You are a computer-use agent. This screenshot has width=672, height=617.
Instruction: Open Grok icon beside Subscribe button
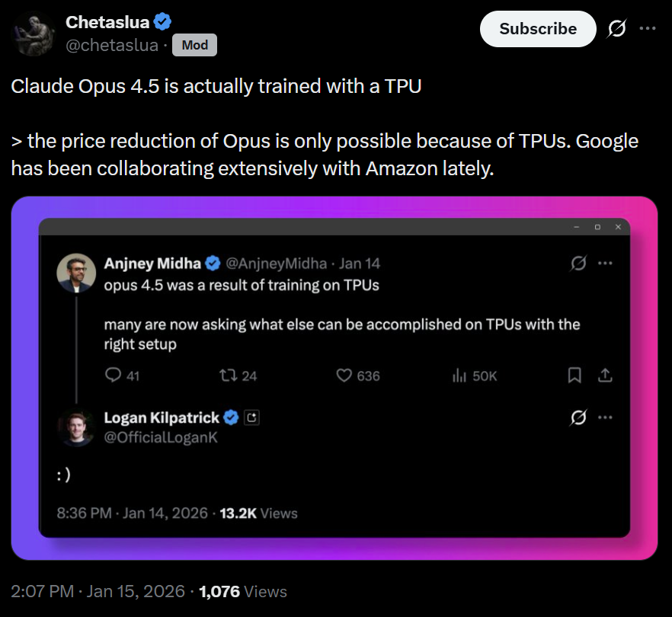tap(616, 29)
